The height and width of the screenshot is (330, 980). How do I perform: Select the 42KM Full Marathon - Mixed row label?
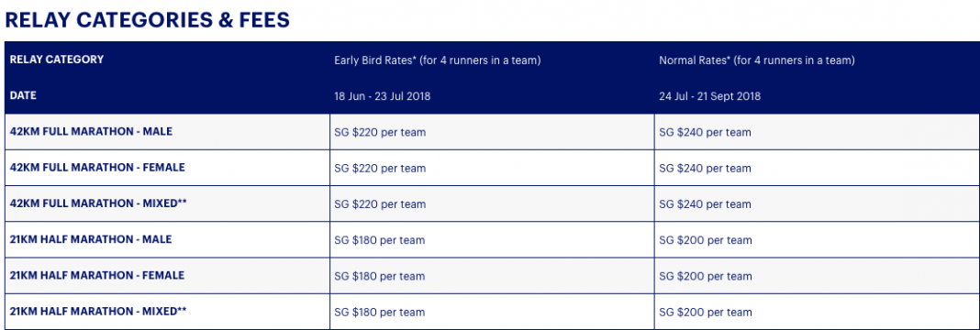pos(98,204)
